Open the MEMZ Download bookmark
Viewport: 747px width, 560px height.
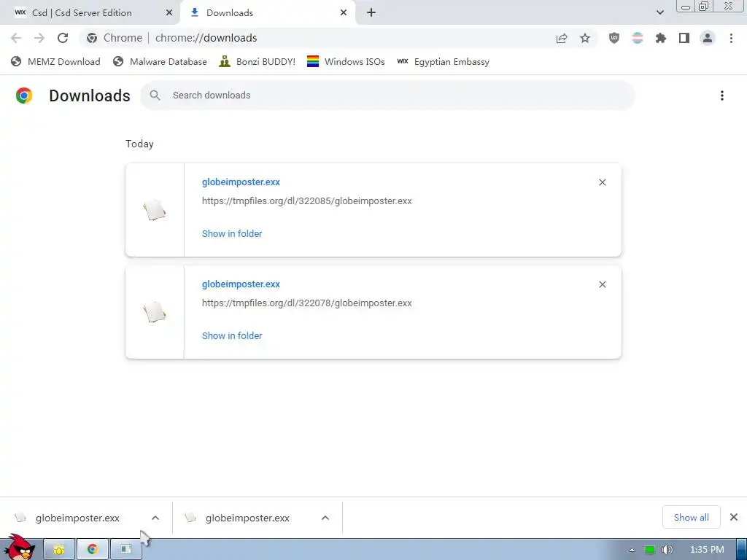pos(55,62)
